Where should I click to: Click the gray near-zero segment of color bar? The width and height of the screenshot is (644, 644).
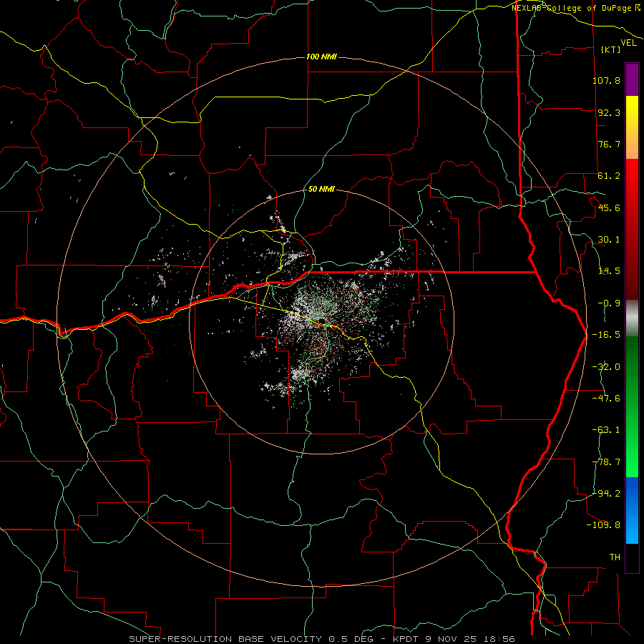click(x=632, y=318)
